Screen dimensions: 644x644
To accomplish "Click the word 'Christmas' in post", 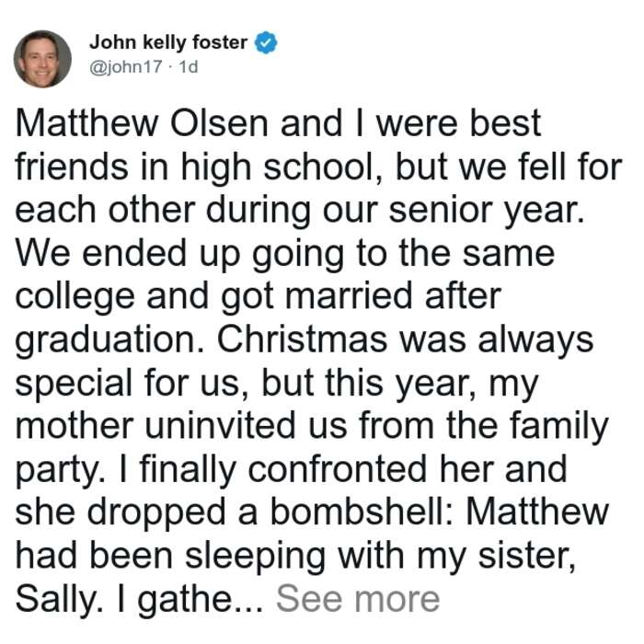I will point(302,339).
